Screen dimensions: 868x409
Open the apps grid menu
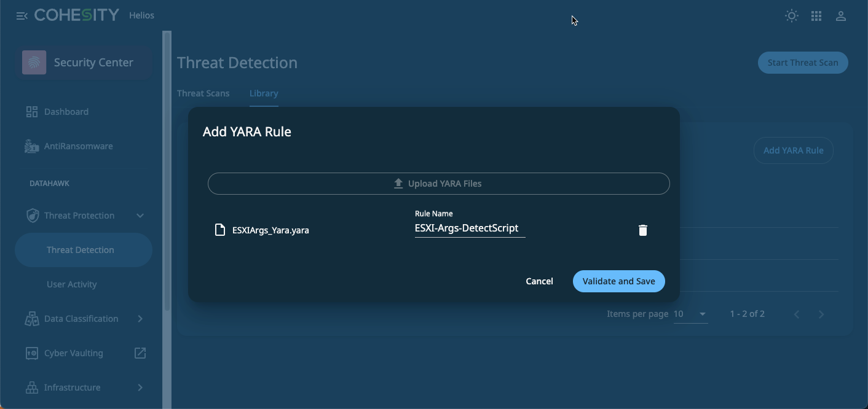(x=816, y=17)
